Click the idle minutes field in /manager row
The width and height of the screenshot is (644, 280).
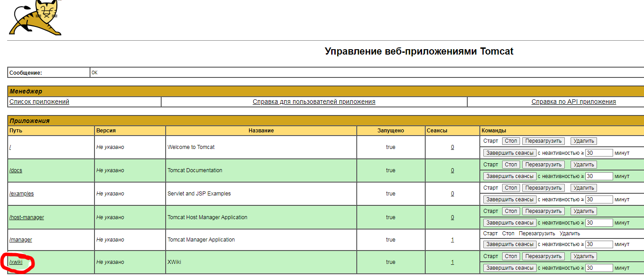599,244
